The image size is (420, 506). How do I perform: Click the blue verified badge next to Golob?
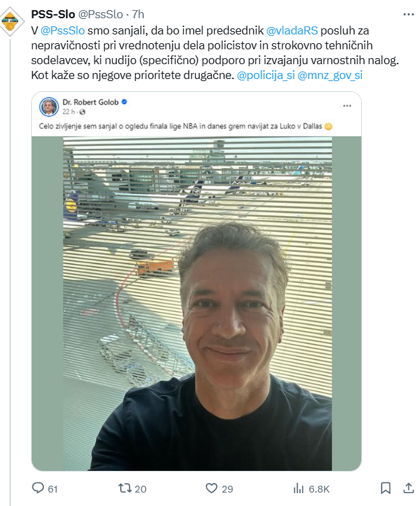(124, 102)
